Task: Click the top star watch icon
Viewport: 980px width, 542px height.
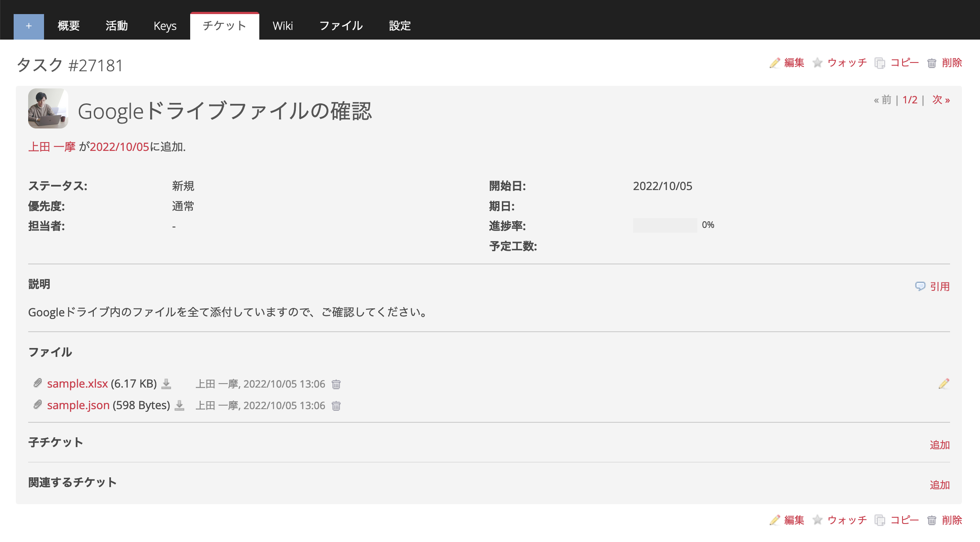Action: tap(818, 63)
